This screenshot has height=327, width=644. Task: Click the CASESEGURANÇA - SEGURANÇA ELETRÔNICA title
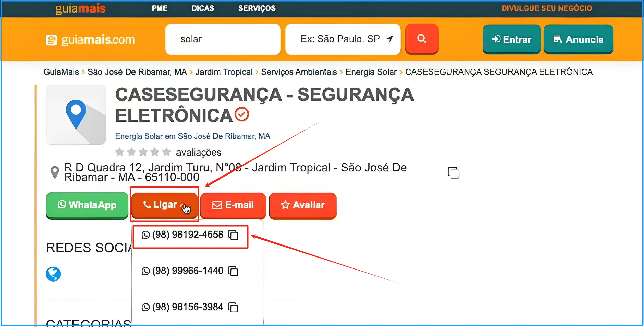point(264,105)
